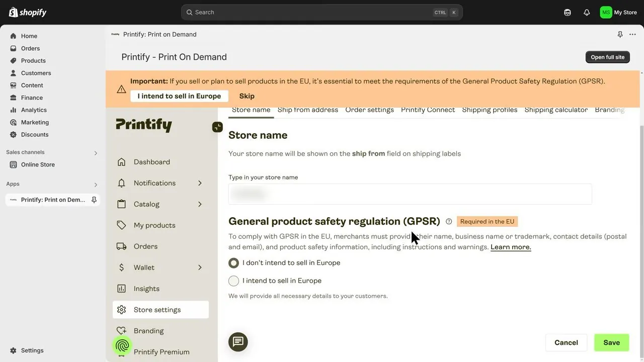Click the green fingerprint icon
Screen dimensions: 644x362
coord(122,345)
